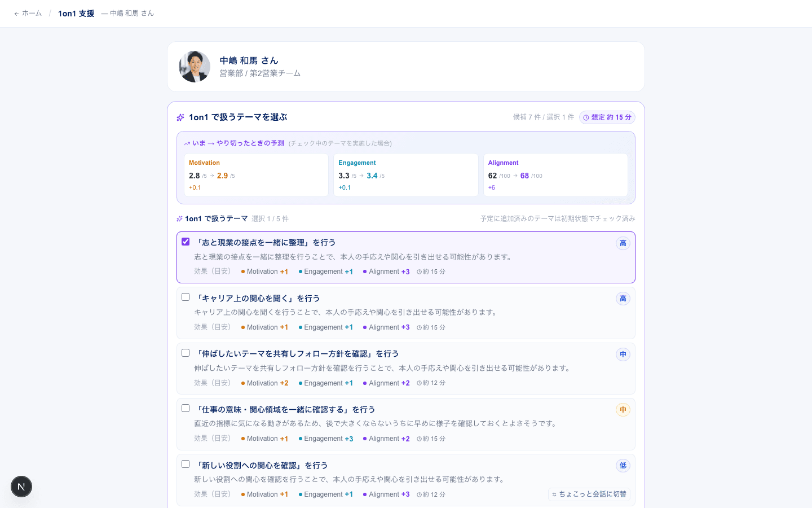Click Motivation +2 in 伸ばしたいテーマ card
Viewport: 812px width, 508px height.
264,383
